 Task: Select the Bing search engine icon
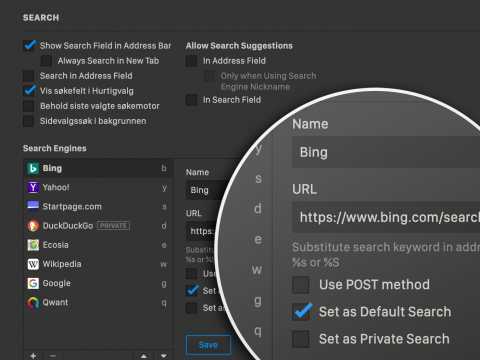point(33,168)
